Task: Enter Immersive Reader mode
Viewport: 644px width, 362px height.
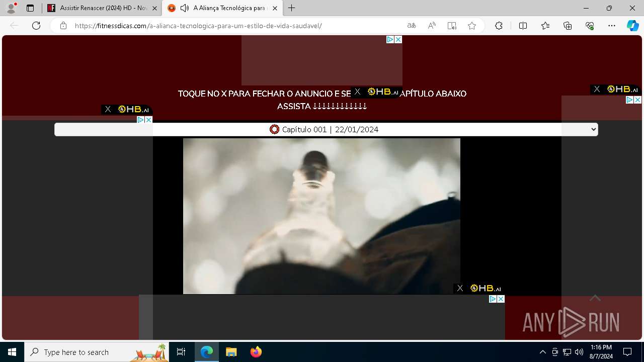Action: [x=452, y=26]
